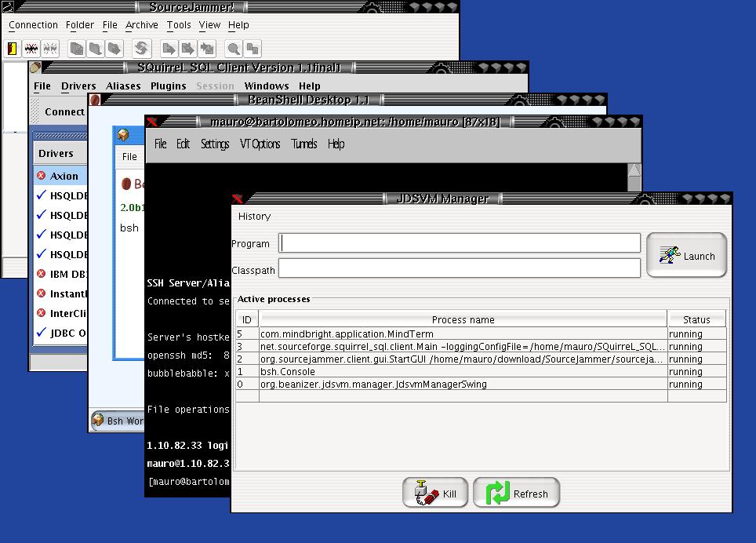The image size is (756, 543).
Task: Click the second file-arrow icon in SourceJammer toolbar
Action: pos(187,48)
